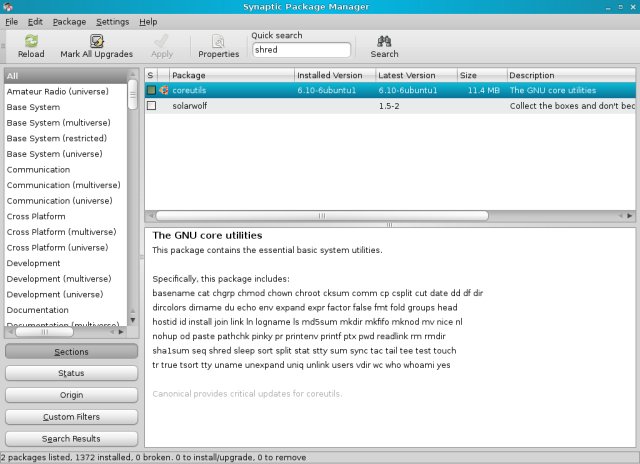This screenshot has width=640, height=464.
Task: Select the solarwolf package row
Action: [390, 106]
